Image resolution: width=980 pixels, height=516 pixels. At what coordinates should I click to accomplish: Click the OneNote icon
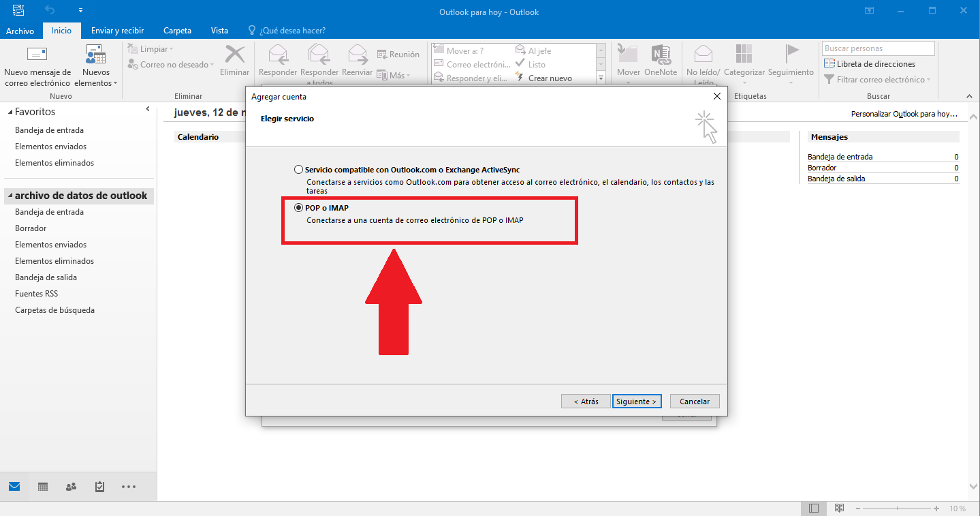[661, 55]
